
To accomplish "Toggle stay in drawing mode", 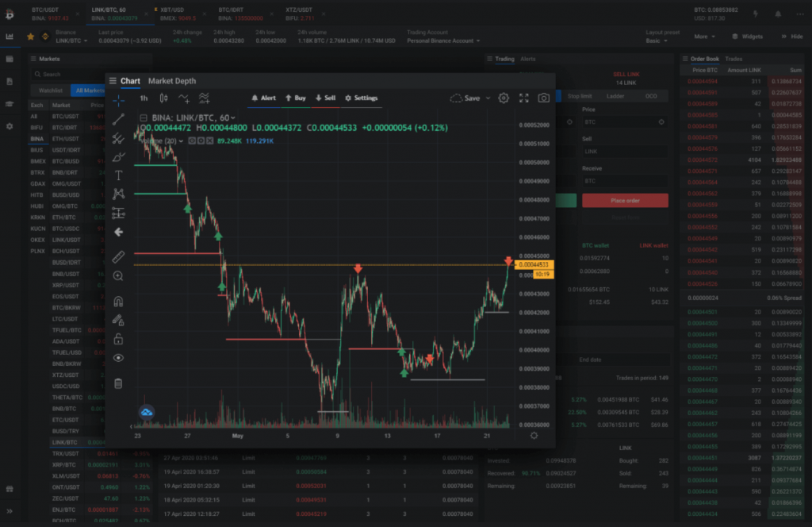I will click(x=119, y=320).
